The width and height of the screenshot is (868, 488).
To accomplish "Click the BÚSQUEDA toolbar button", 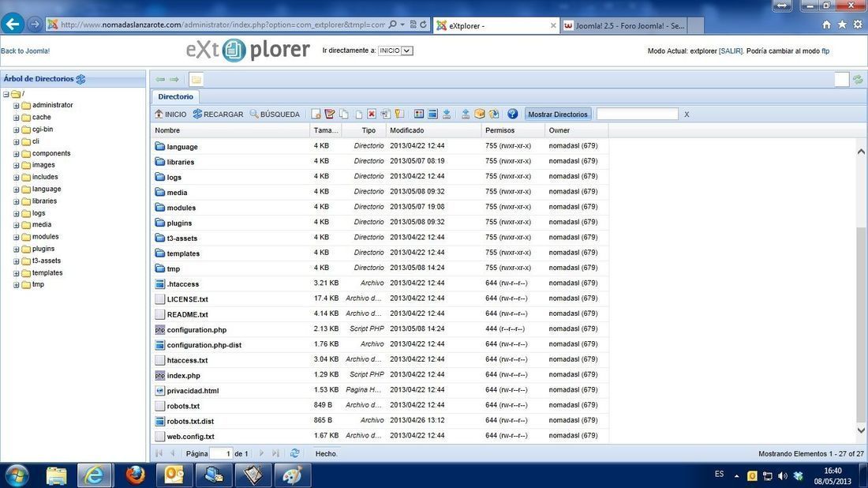I will (x=275, y=114).
